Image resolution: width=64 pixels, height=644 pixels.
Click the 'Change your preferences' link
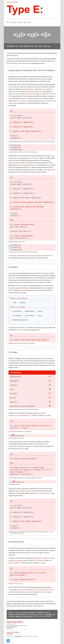click(x=13, y=632)
